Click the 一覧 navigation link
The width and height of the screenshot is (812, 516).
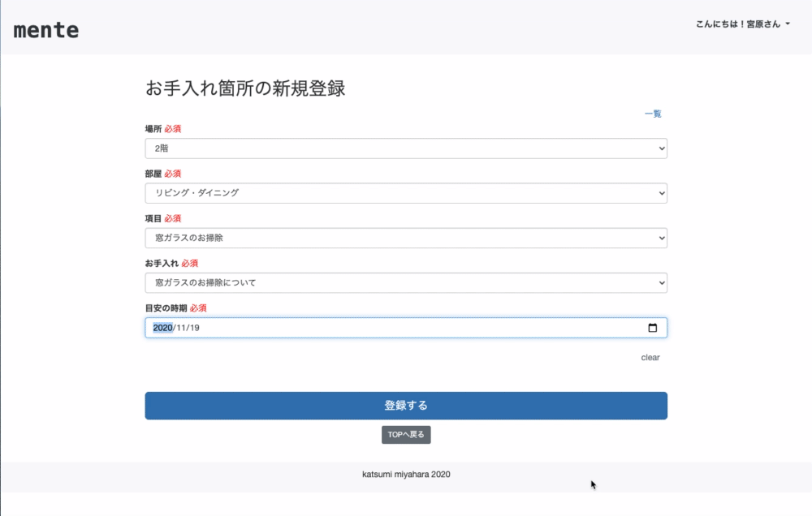[652, 114]
